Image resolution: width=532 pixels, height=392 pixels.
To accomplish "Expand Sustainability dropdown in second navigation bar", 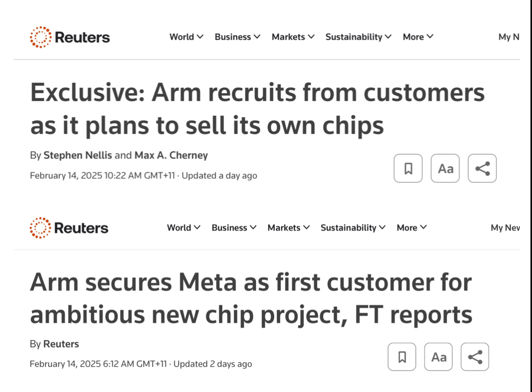I will [353, 228].
